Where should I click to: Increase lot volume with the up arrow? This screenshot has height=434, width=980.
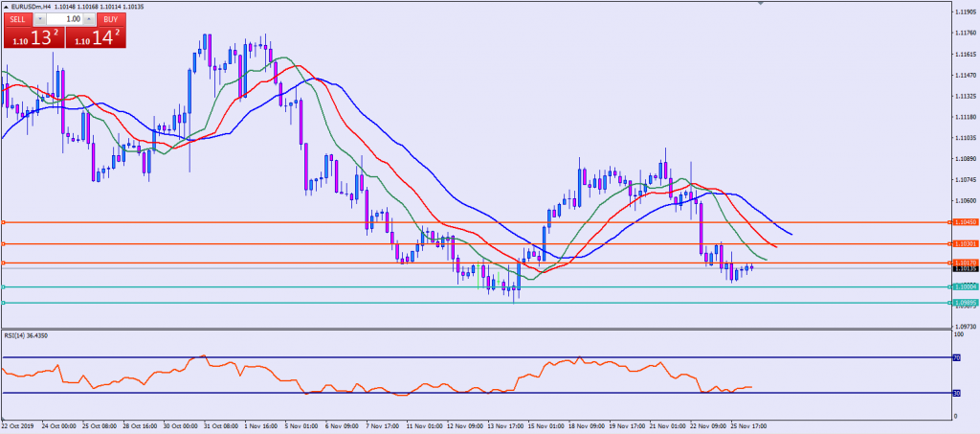(x=89, y=19)
